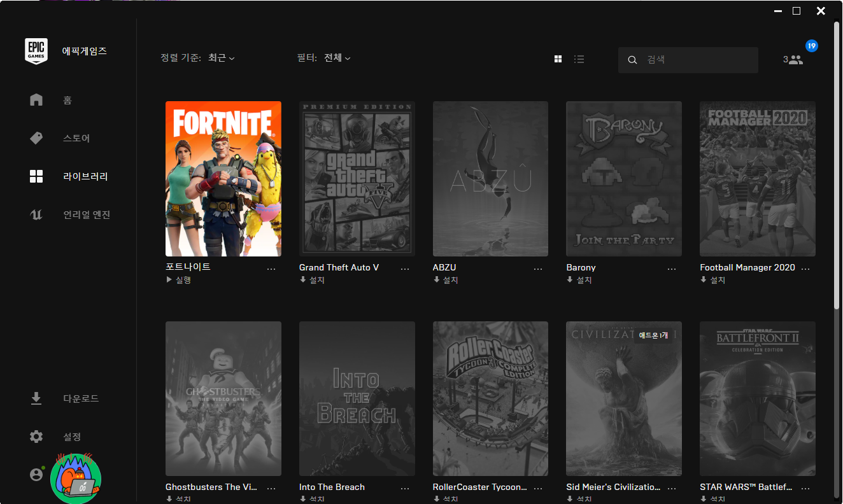The width and height of the screenshot is (843, 504).
Task: Open the Ghostbusters game cover
Action: pos(223,398)
